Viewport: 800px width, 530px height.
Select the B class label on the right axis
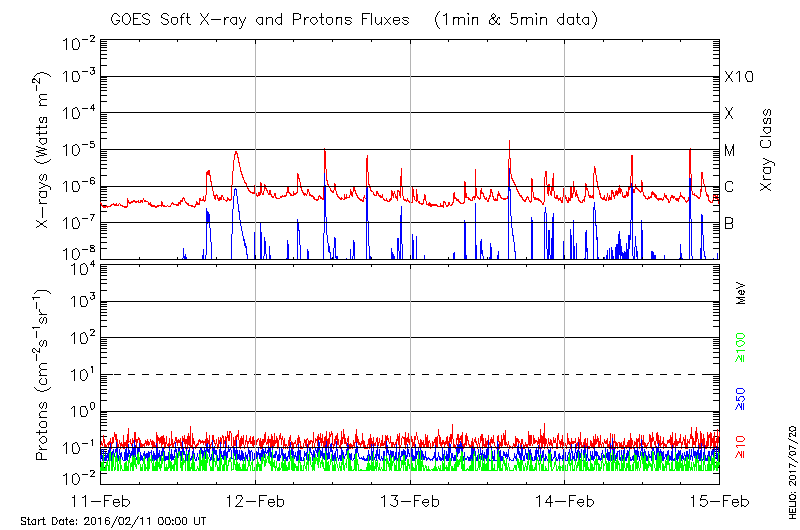729,223
